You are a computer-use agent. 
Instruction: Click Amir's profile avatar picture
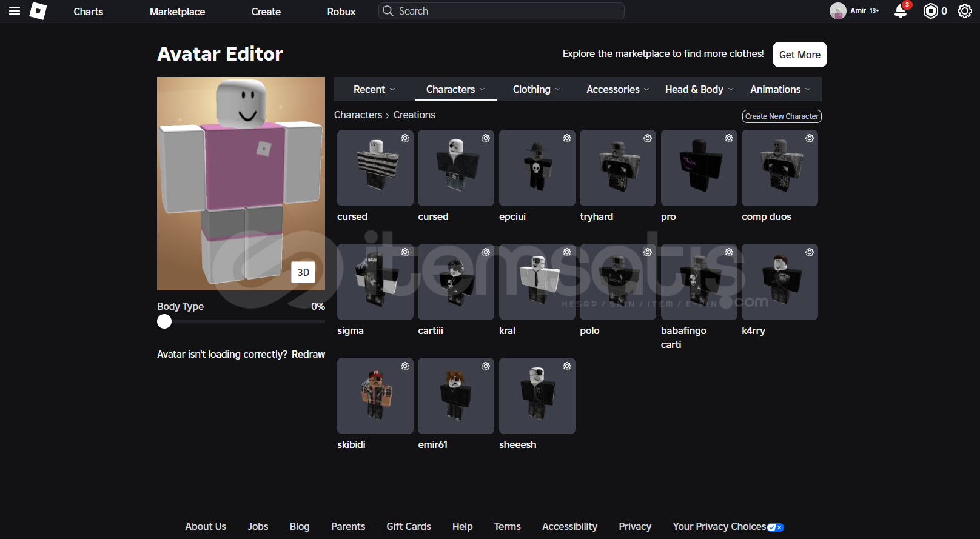click(838, 11)
